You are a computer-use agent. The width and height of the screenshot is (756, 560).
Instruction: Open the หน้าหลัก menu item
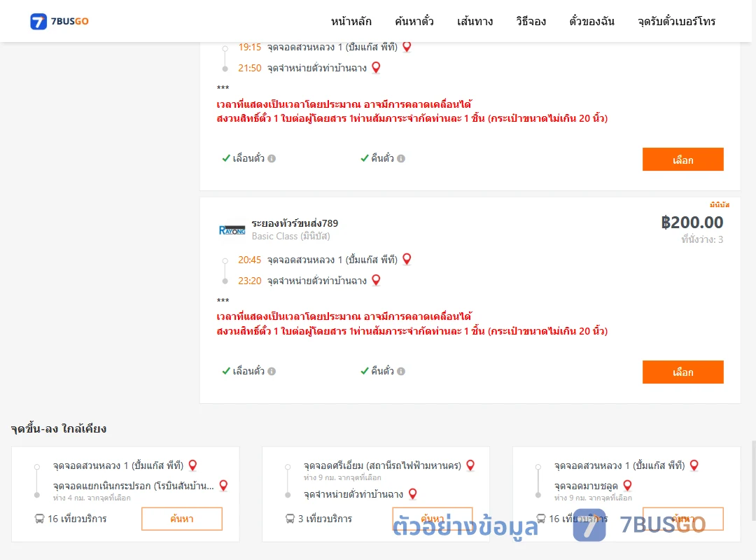pyautogui.click(x=351, y=21)
